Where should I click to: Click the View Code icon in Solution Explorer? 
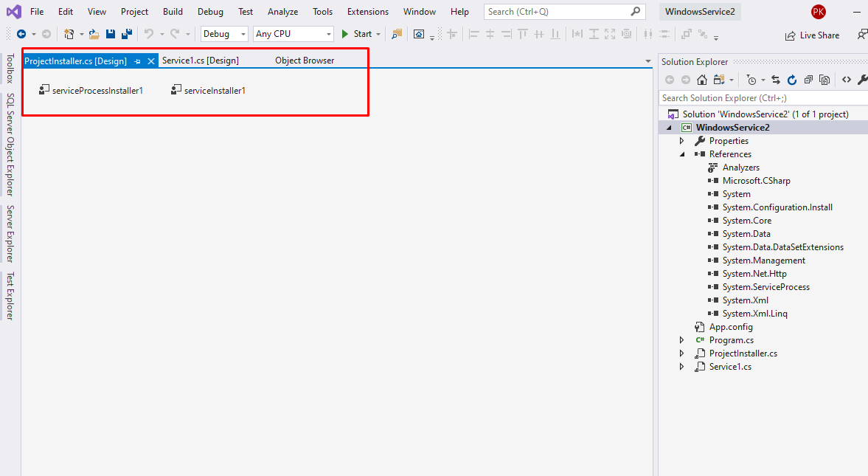(x=847, y=79)
